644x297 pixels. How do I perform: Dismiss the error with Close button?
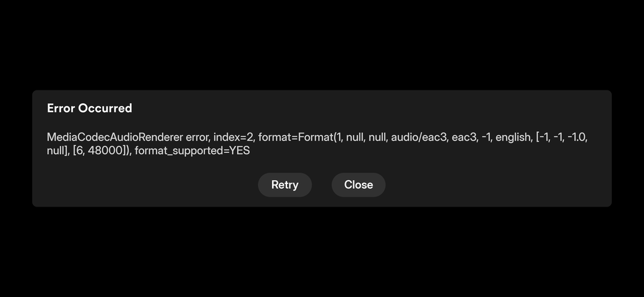(359, 185)
